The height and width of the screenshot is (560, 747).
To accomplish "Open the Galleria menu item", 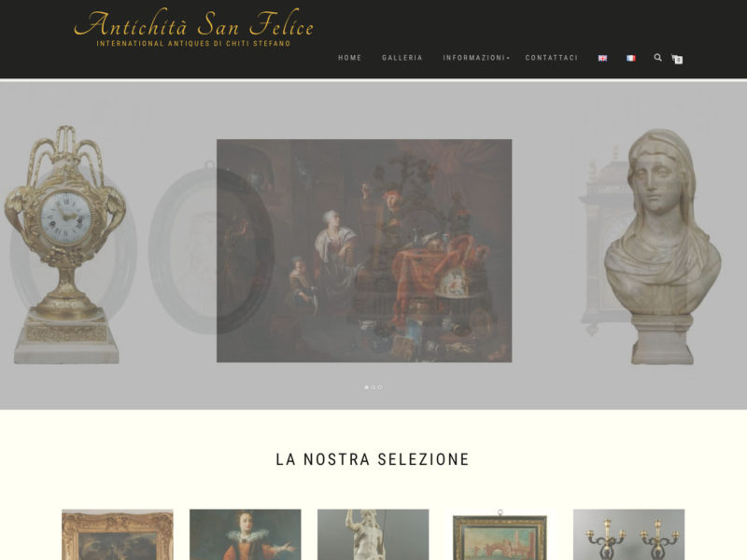I will (x=402, y=58).
